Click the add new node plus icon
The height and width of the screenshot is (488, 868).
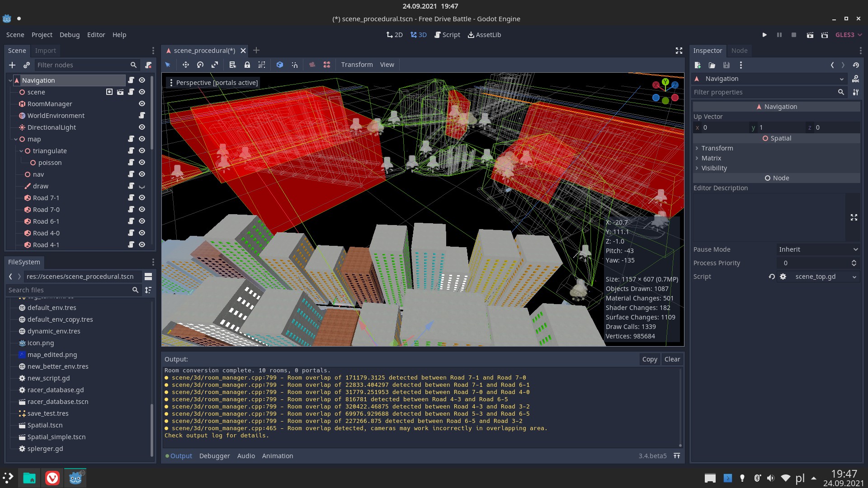[x=12, y=65]
